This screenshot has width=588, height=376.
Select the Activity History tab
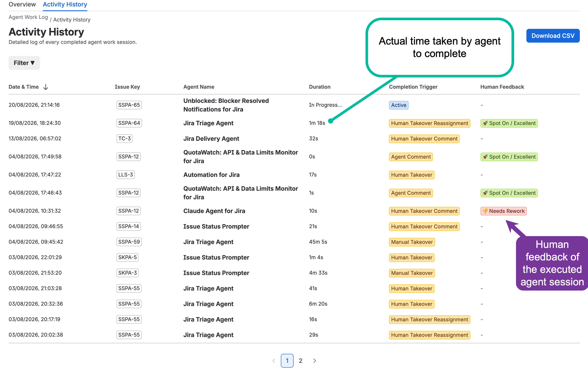point(65,4)
